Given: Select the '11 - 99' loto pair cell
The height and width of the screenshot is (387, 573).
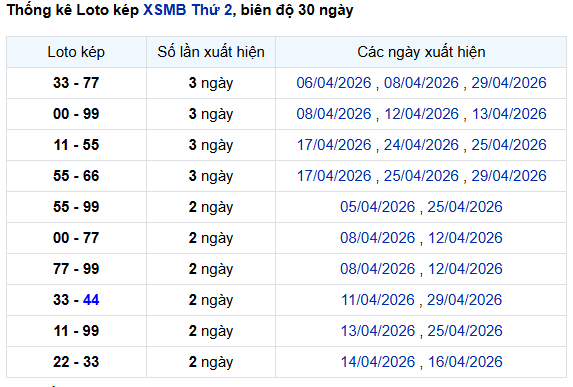Looking at the screenshot, I should tap(76, 331).
